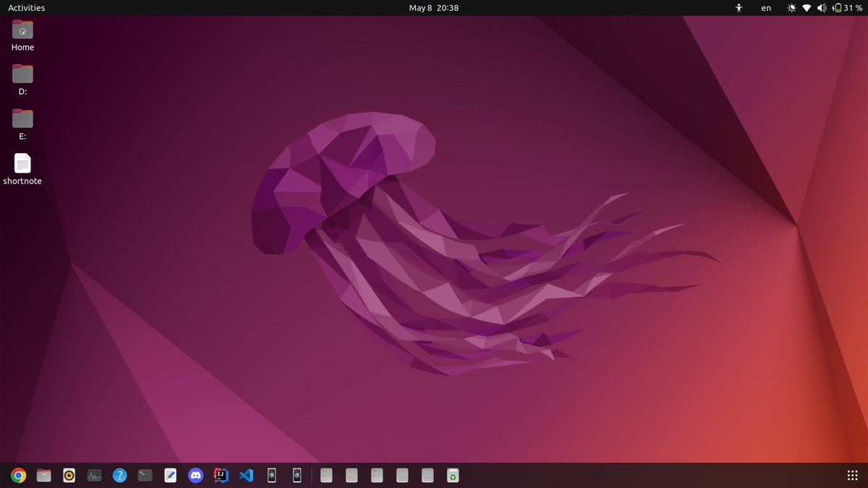Viewport: 868px width, 488px height.
Task: Open the Text Editor dock icon
Action: tap(170, 475)
